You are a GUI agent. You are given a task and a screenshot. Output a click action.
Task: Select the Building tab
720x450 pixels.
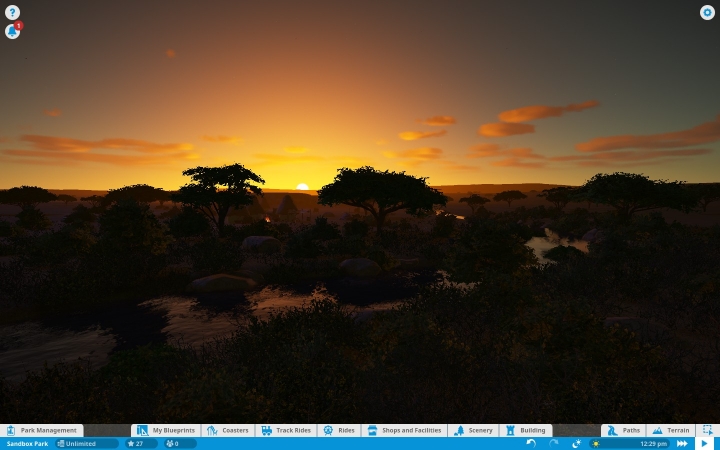tap(526, 430)
